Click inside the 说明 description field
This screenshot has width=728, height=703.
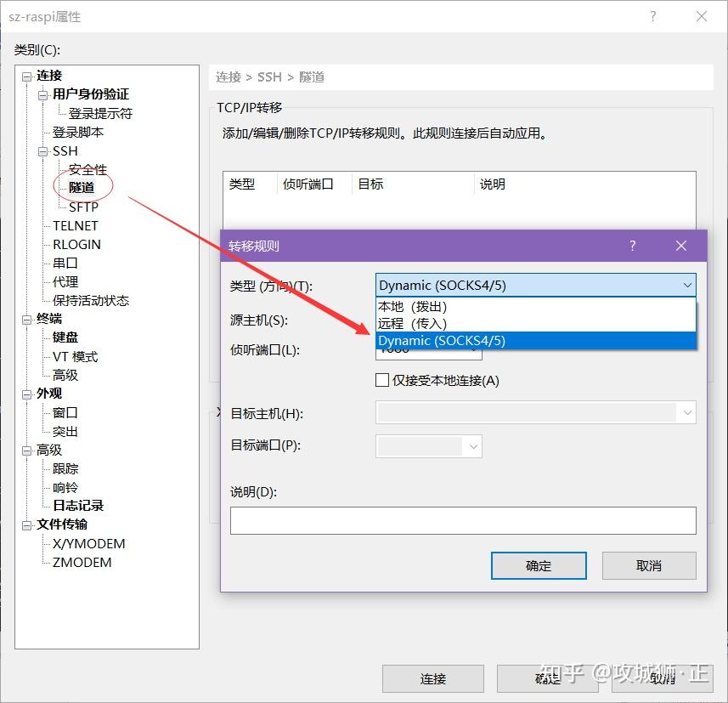click(463, 520)
